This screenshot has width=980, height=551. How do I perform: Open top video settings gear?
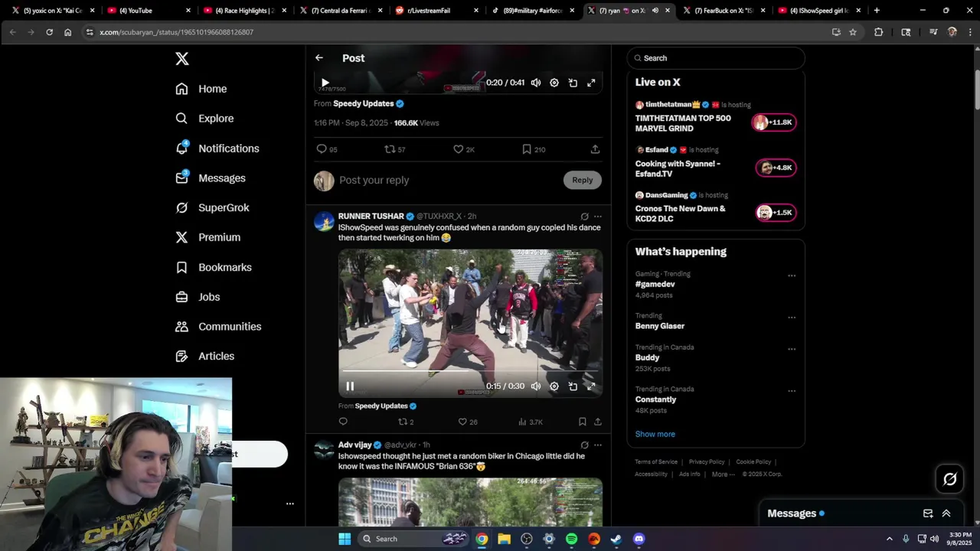click(x=554, y=83)
